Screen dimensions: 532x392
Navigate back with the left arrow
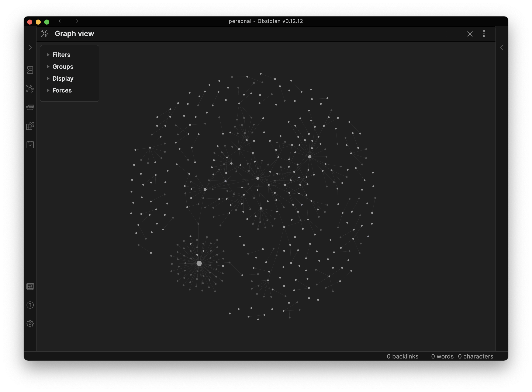click(61, 21)
